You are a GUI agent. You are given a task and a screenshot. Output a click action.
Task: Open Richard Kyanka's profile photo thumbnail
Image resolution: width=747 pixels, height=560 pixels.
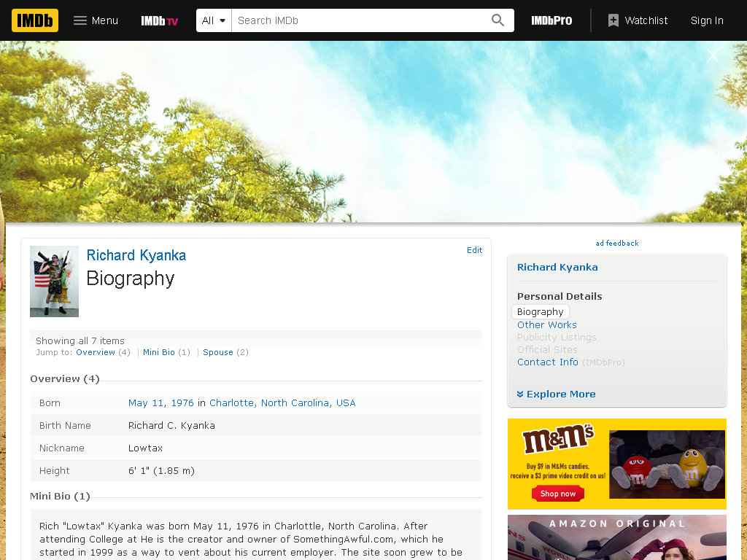pyautogui.click(x=54, y=281)
